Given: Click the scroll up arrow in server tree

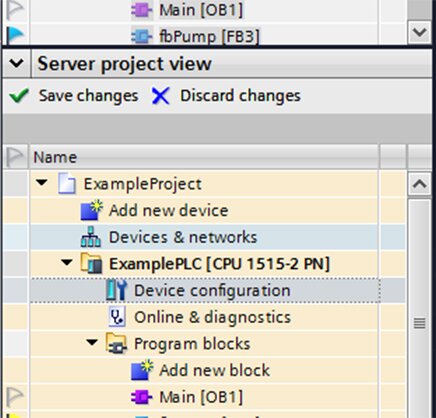Looking at the screenshot, I should 419,184.
